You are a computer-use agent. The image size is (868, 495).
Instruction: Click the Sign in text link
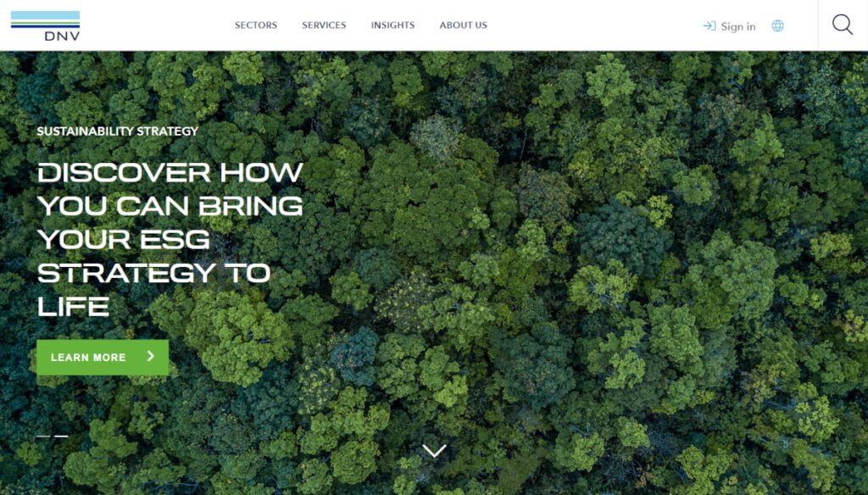(738, 26)
